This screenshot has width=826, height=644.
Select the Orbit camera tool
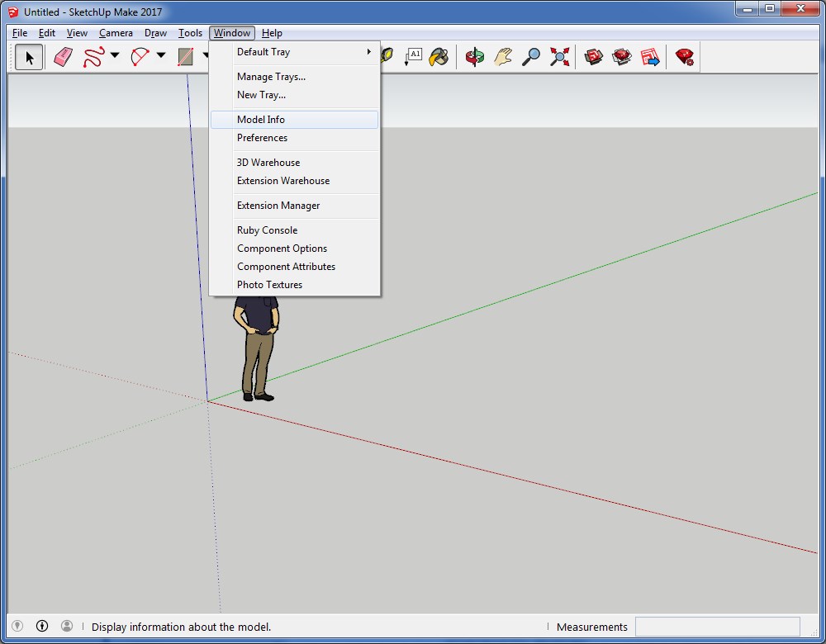coord(474,57)
